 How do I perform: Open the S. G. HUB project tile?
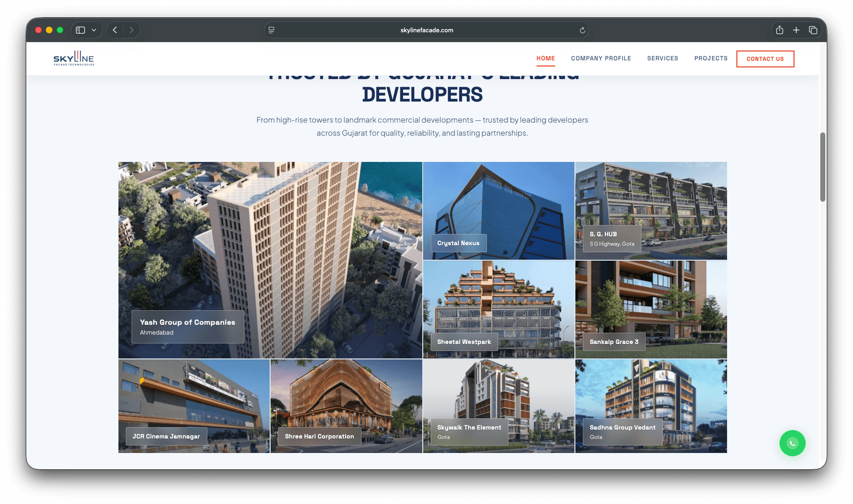tap(651, 211)
